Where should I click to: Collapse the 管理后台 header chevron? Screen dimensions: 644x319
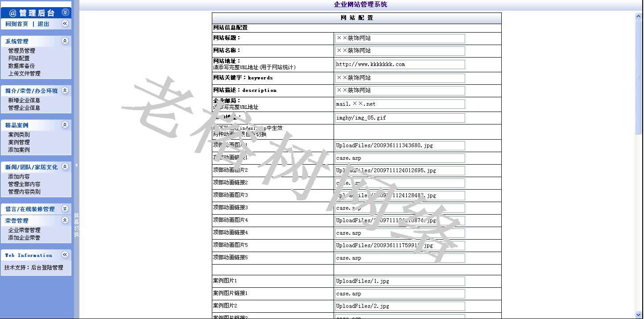pyautogui.click(x=66, y=12)
